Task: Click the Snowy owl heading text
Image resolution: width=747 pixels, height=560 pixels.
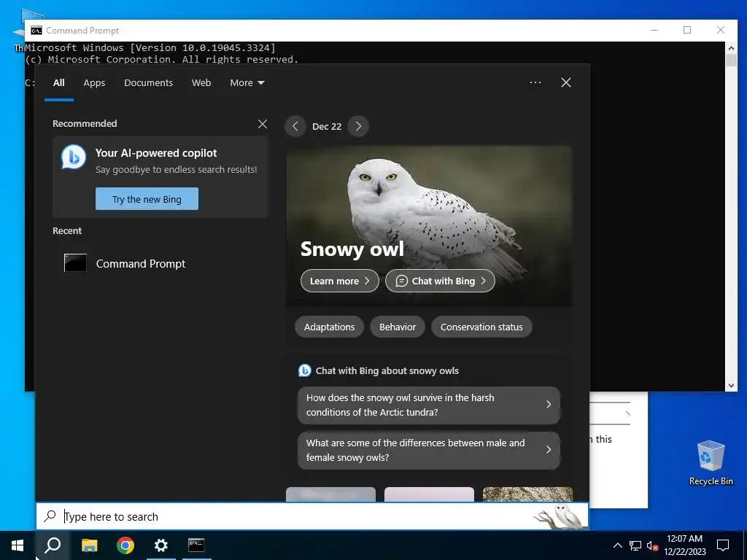Action: pyautogui.click(x=352, y=249)
